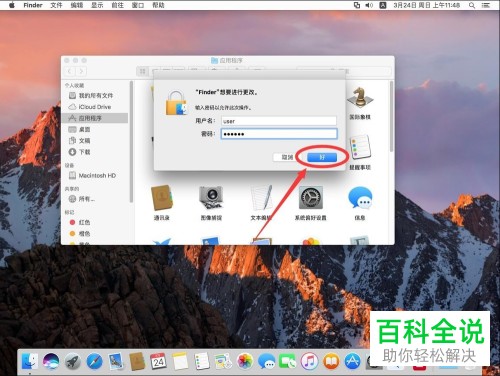The height and width of the screenshot is (376, 500).
Task: Click the Finder back arrow button
Action: (70, 71)
